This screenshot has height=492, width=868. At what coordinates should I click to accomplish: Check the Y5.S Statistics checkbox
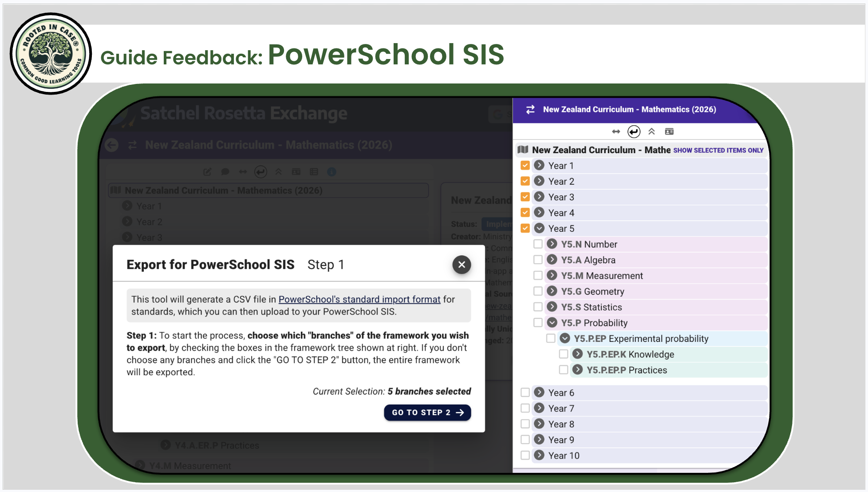pos(538,307)
